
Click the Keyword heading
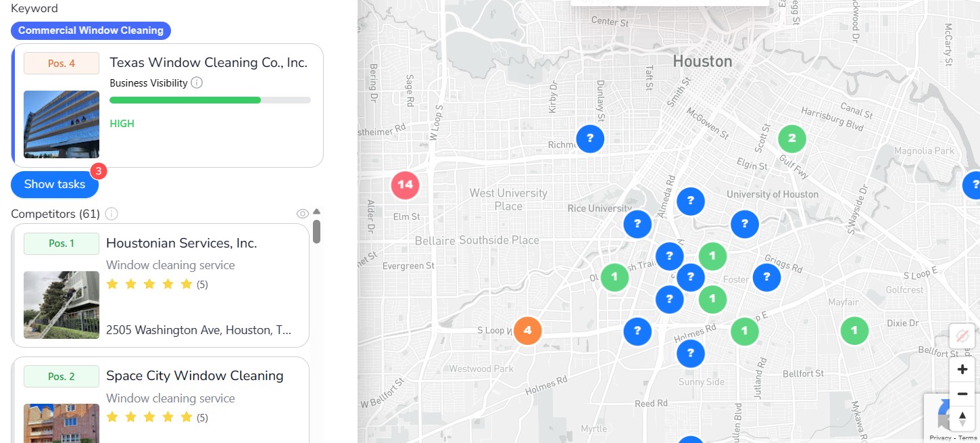pyautogui.click(x=34, y=8)
